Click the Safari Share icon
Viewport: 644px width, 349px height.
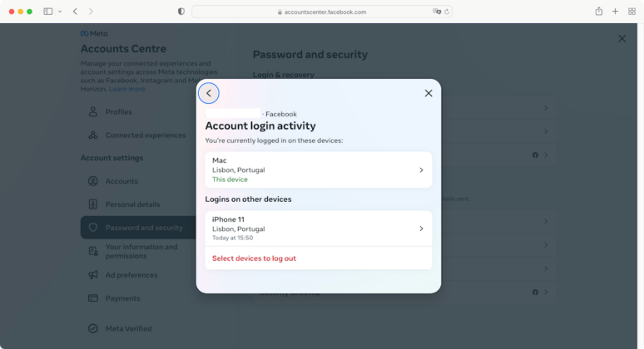[598, 12]
